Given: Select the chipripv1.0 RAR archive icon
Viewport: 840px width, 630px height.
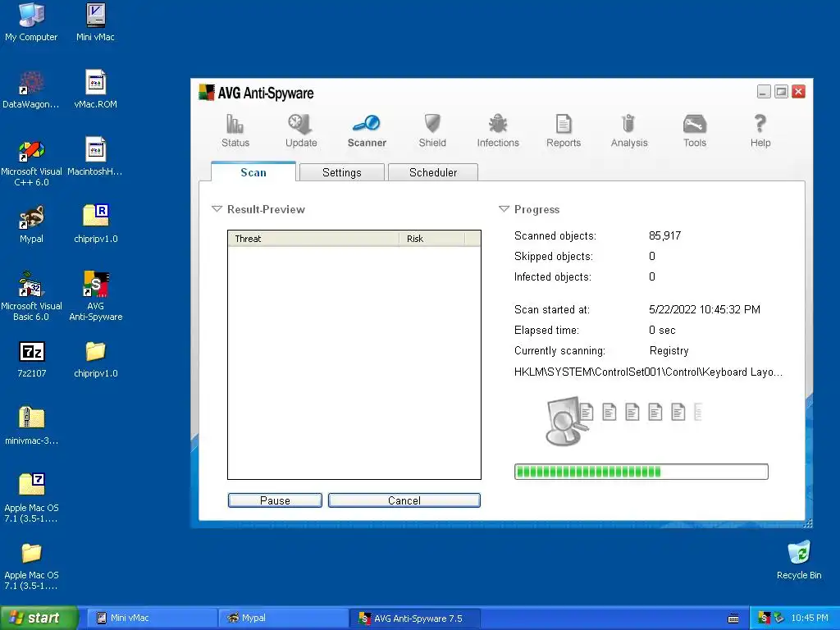Looking at the screenshot, I should [95, 225].
